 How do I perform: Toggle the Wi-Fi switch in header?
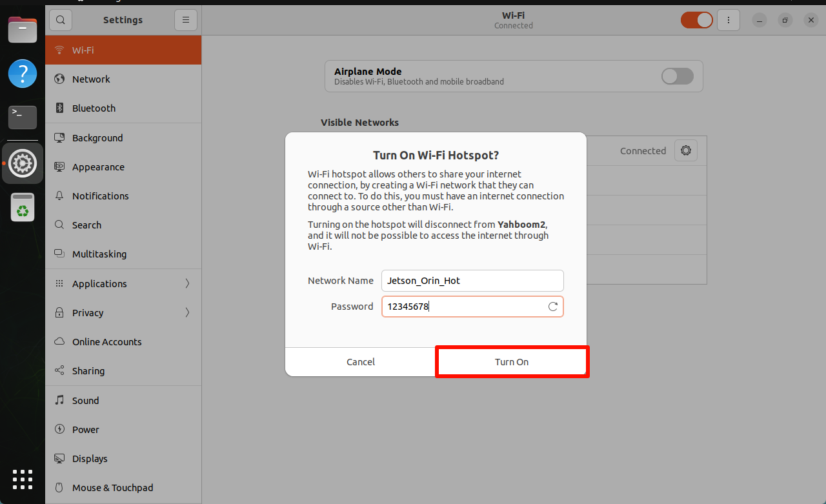click(697, 20)
